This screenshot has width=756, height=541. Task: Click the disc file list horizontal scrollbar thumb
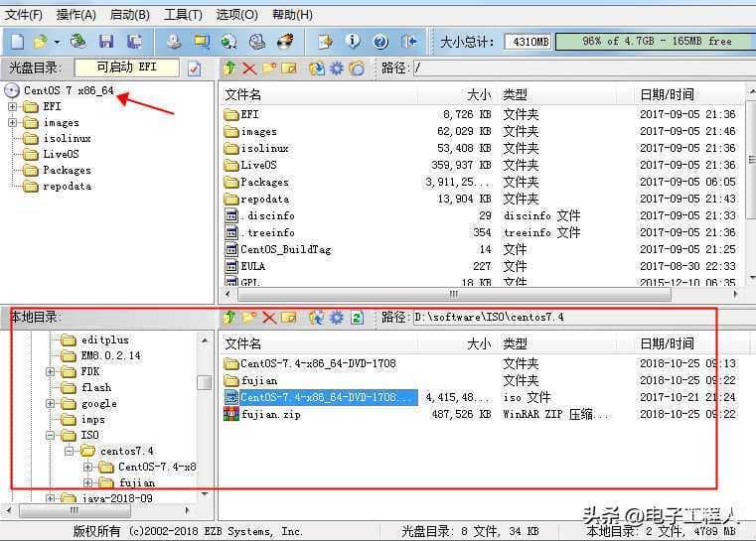point(453,294)
